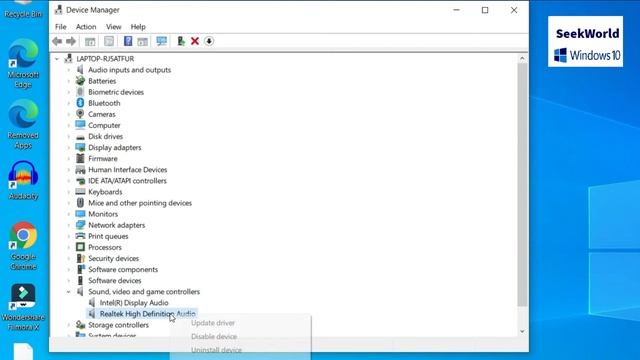Image resolution: width=640 pixels, height=360 pixels.
Task: Click the Processors category icon
Action: tap(80, 247)
